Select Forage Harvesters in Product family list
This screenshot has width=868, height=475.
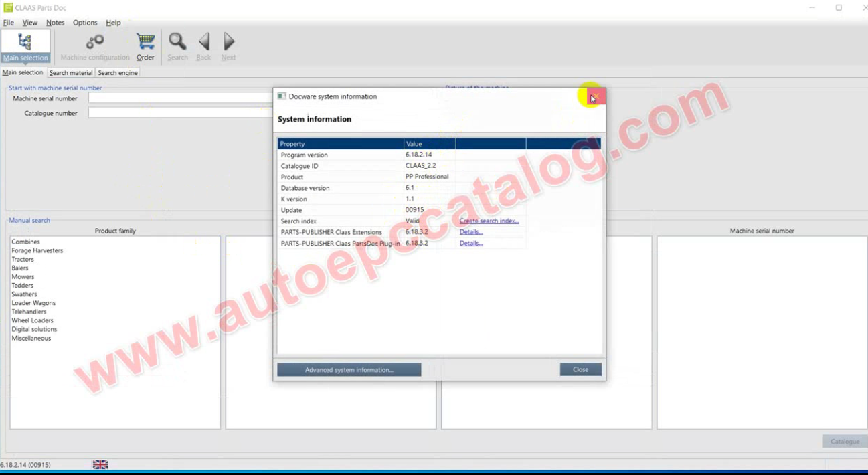point(37,251)
